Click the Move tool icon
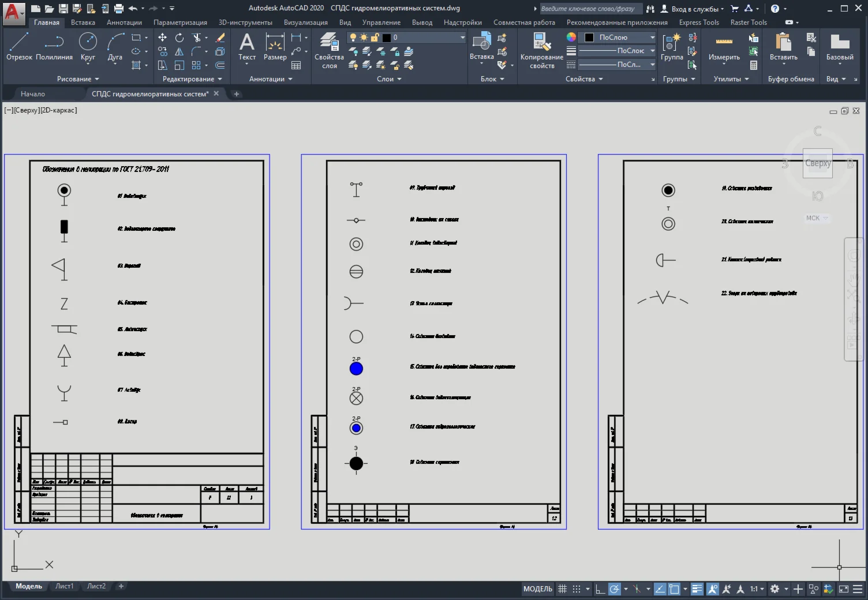This screenshot has height=600, width=868. pos(163,37)
